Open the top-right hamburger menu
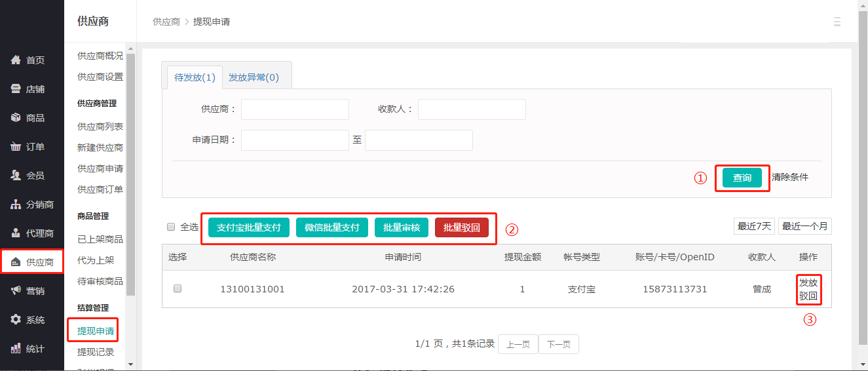 tap(837, 22)
